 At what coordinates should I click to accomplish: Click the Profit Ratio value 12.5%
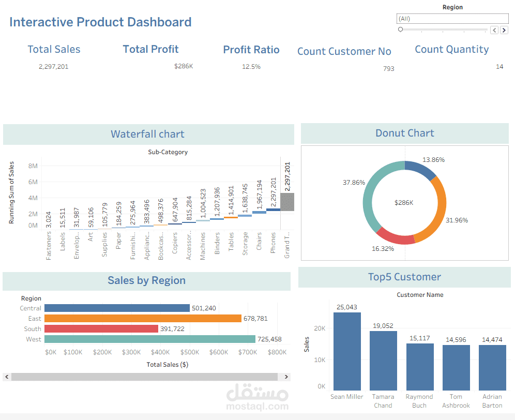(x=251, y=66)
